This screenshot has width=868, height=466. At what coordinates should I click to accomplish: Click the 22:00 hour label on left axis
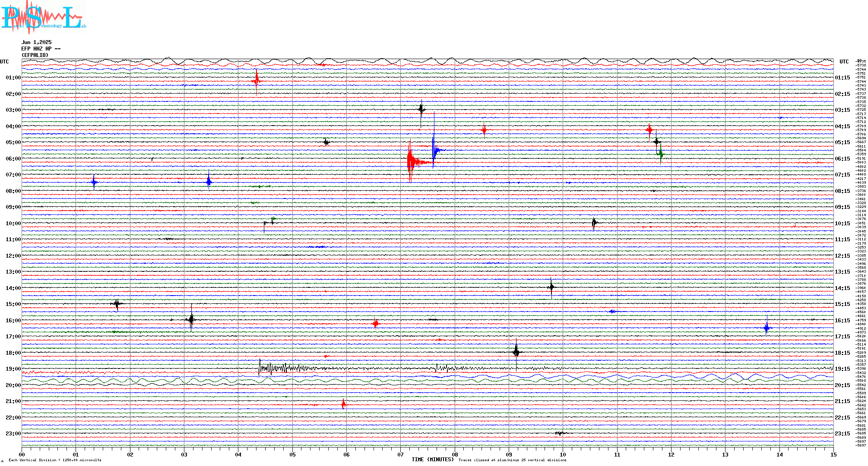click(13, 418)
